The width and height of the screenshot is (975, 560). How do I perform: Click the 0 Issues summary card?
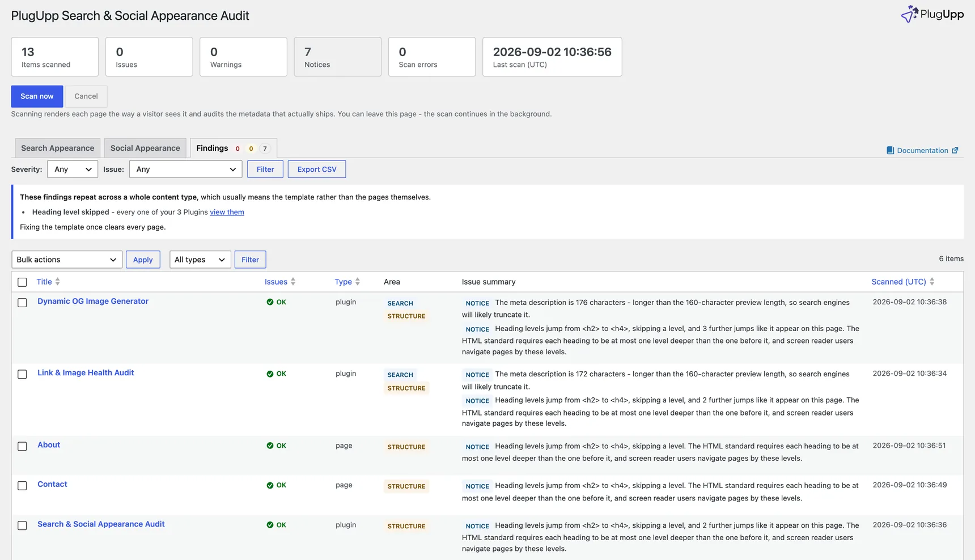[x=149, y=57]
